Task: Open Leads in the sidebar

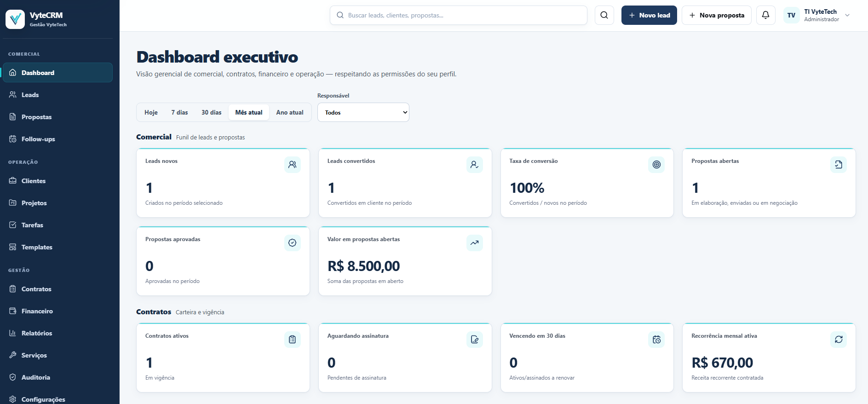Action: 57,95
